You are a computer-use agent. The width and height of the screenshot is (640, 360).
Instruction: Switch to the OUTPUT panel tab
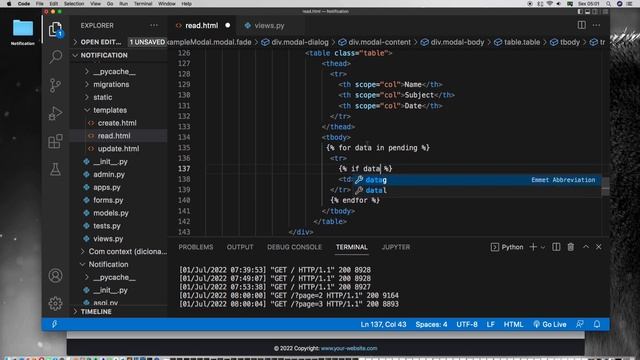(240, 247)
